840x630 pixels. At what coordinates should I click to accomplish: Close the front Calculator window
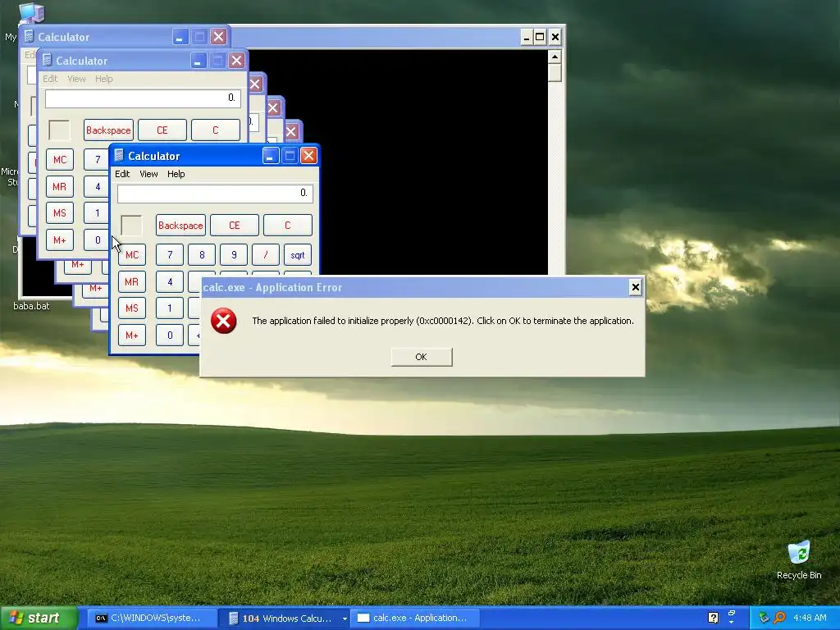click(x=308, y=156)
